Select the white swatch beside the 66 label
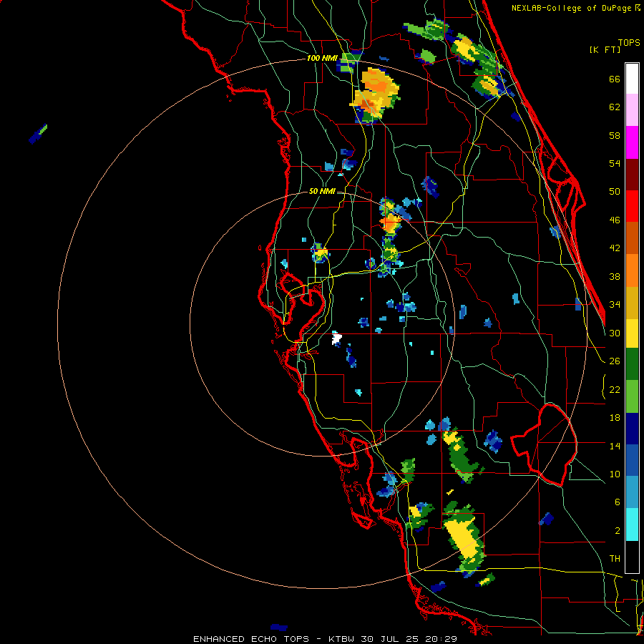644x644 pixels. click(x=632, y=79)
